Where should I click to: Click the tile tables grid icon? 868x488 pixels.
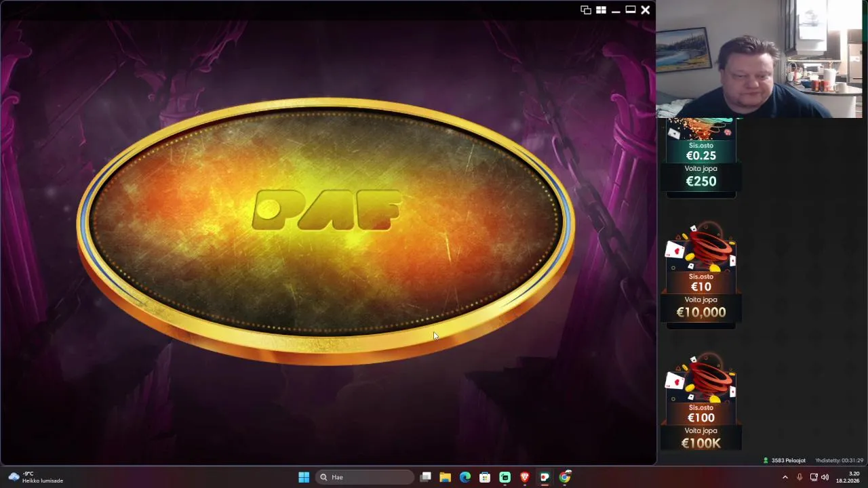tap(601, 9)
